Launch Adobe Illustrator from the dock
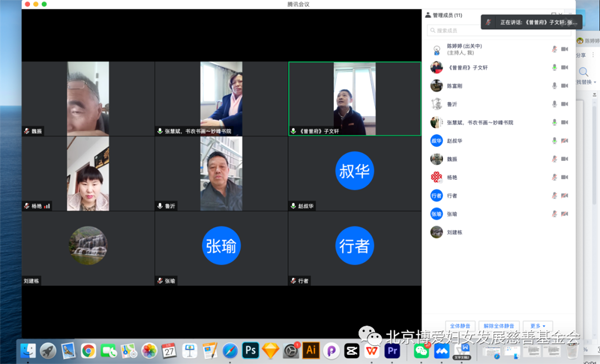 pos(311,351)
